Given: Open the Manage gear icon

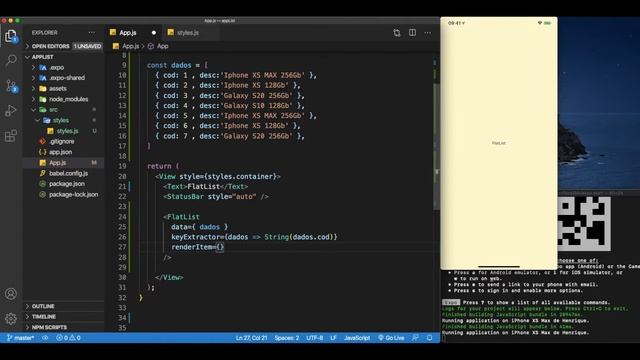Looking at the screenshot, I should [11, 319].
